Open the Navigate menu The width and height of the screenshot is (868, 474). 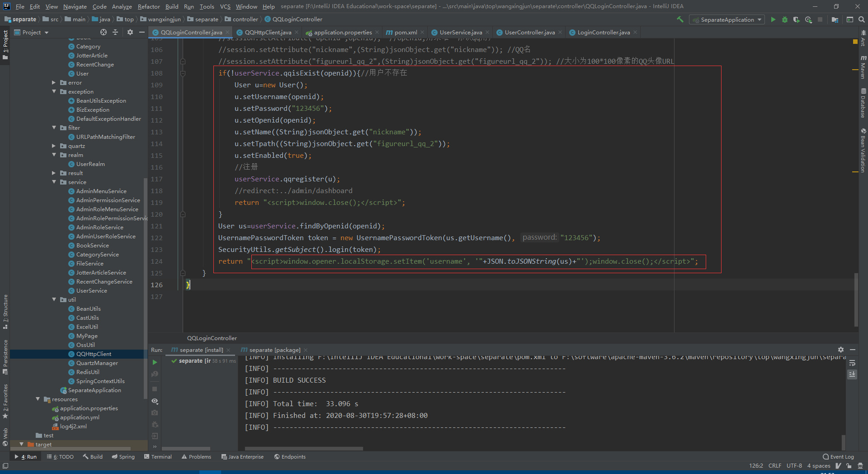pyautogui.click(x=75, y=6)
